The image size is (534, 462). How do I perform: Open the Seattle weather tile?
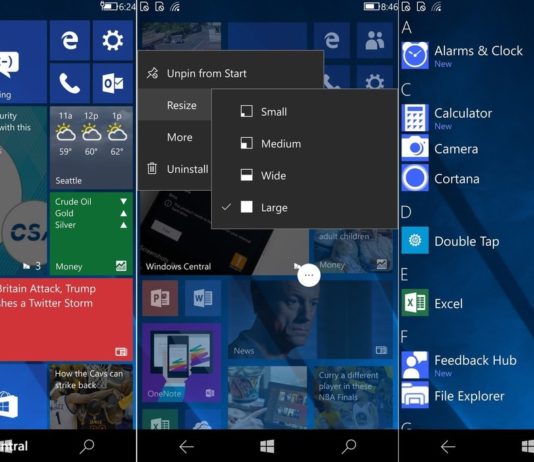point(91,148)
